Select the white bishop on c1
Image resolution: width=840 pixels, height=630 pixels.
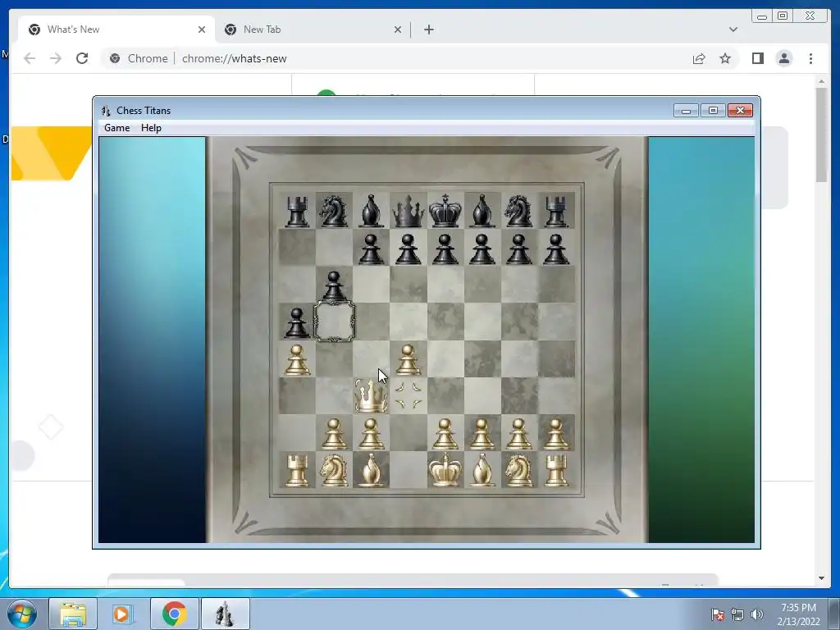click(x=372, y=470)
